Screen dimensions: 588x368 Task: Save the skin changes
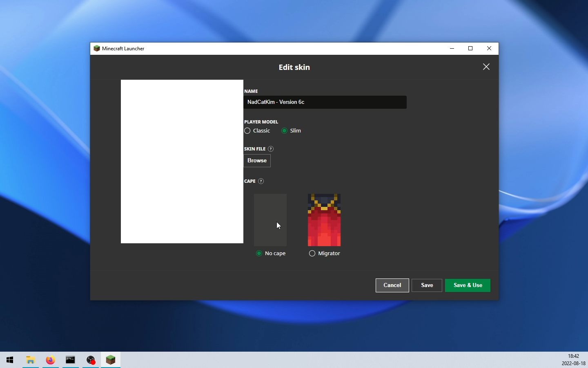tap(427, 285)
